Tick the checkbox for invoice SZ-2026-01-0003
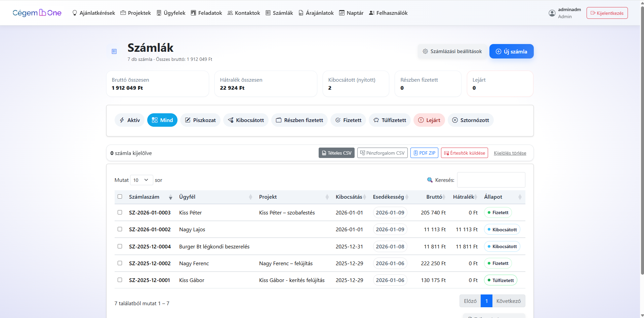Viewport: 644px width, 318px height. (x=120, y=212)
